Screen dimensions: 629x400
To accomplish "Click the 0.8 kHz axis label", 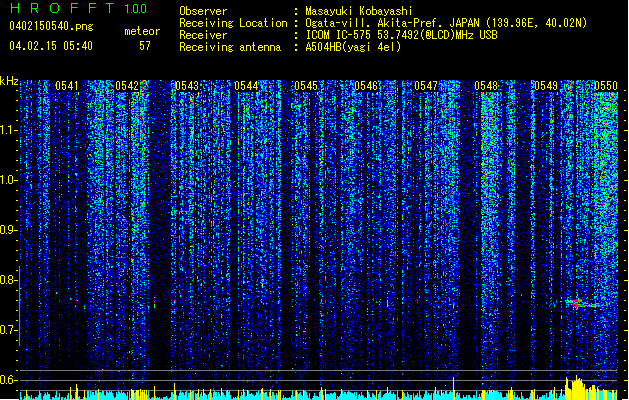I will 9,280.
